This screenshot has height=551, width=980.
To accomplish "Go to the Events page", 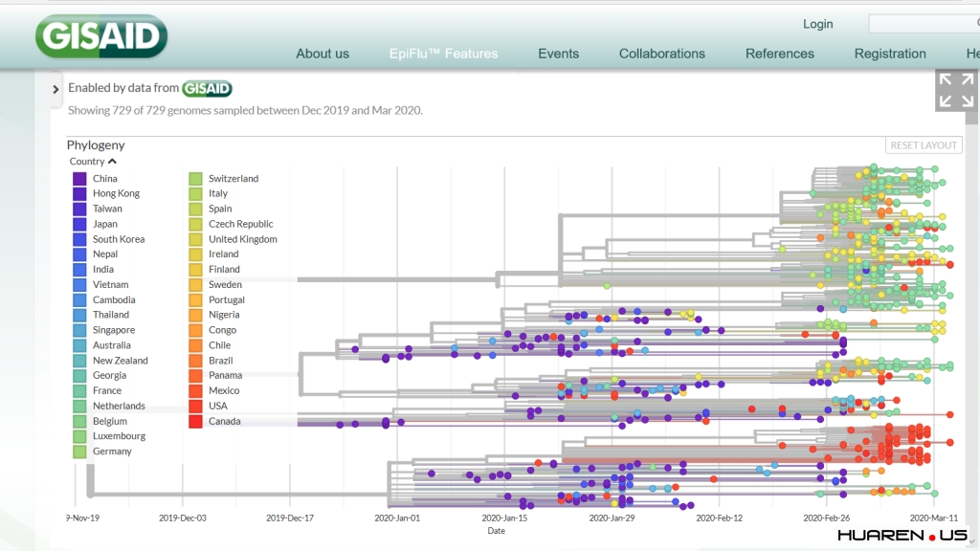I will click(558, 54).
